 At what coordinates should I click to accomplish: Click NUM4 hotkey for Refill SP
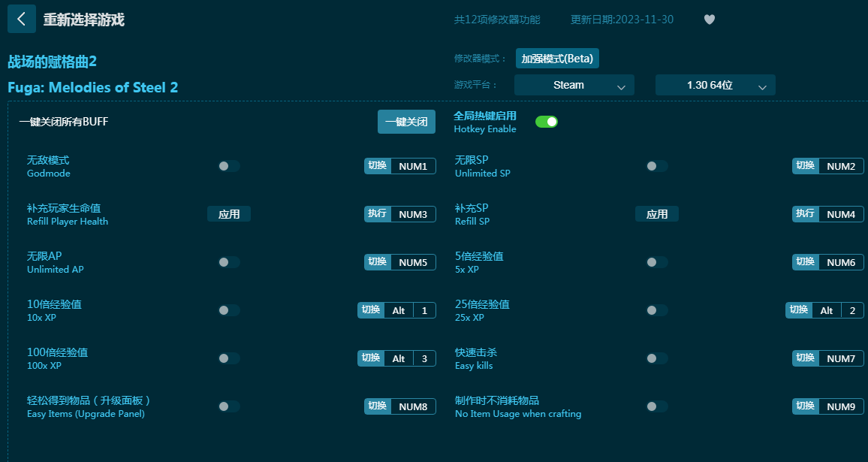pyautogui.click(x=841, y=214)
